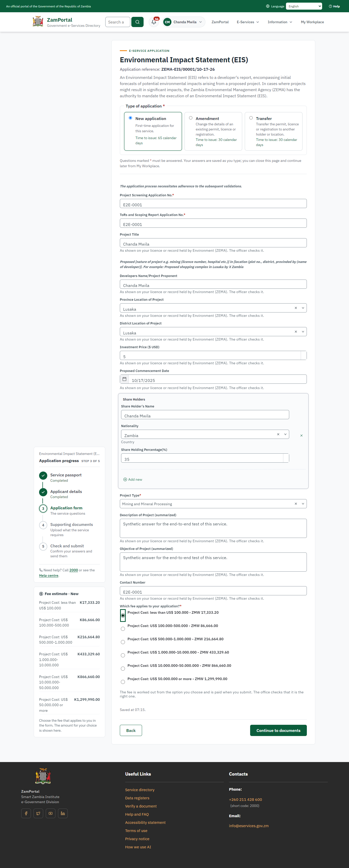The width and height of the screenshot is (349, 868).
Task: Open the calendar icon for Commencement Date
Action: [x=124, y=379]
